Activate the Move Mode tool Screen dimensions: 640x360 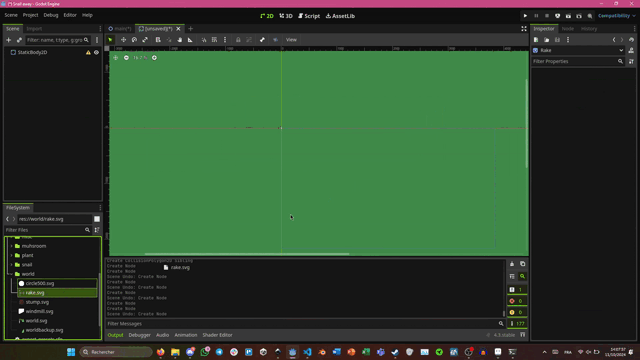123,40
